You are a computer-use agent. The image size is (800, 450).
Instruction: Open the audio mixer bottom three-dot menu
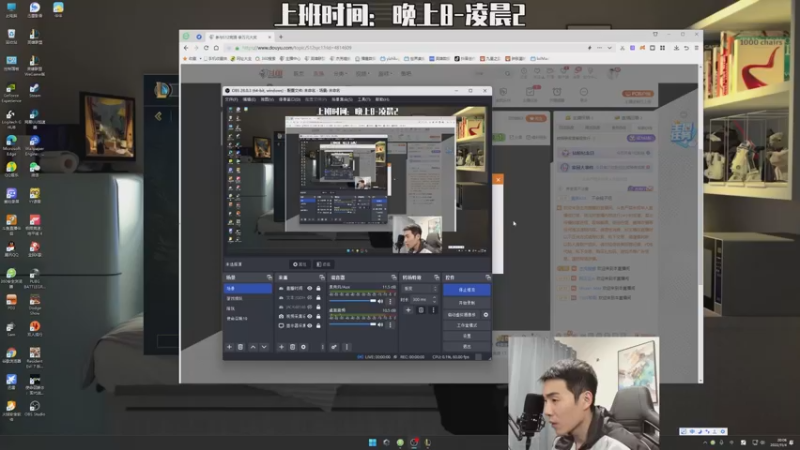[347, 347]
